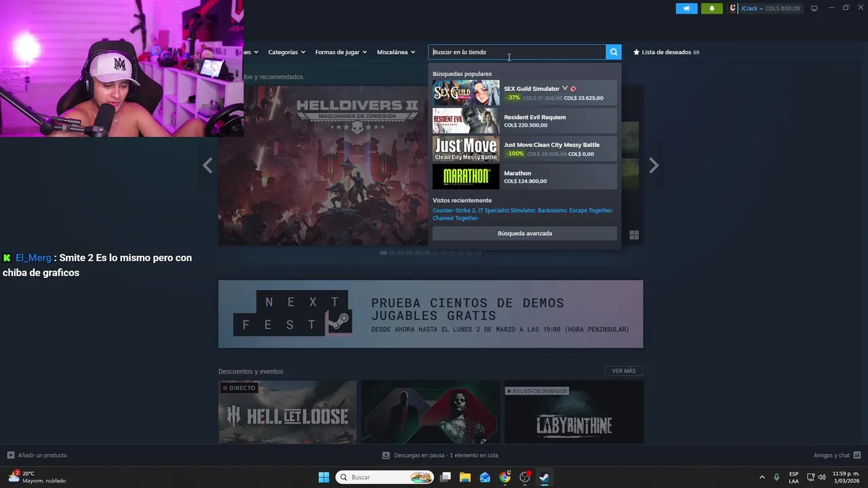The height and width of the screenshot is (488, 868).
Task: Click price COL$ 220.500,00
Action: pyautogui.click(x=526, y=125)
